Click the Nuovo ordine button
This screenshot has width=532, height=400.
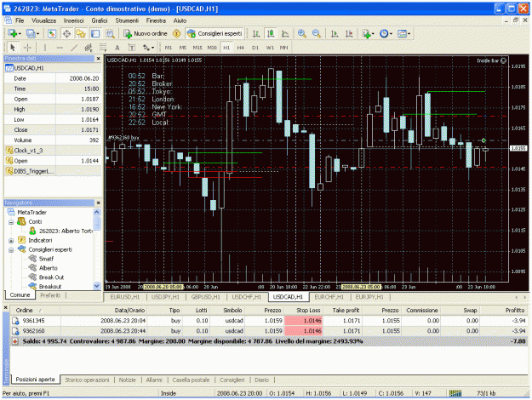146,33
